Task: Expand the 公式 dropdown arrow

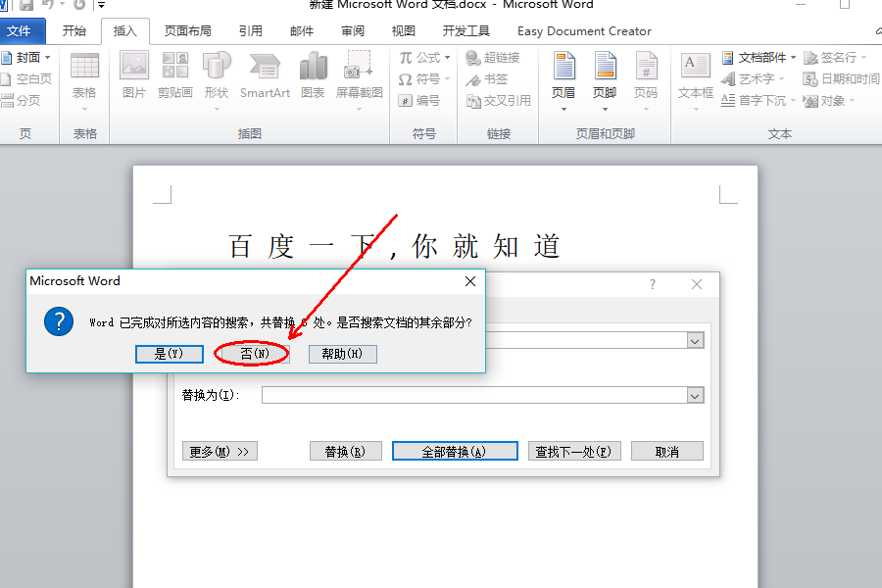Action: click(447, 58)
